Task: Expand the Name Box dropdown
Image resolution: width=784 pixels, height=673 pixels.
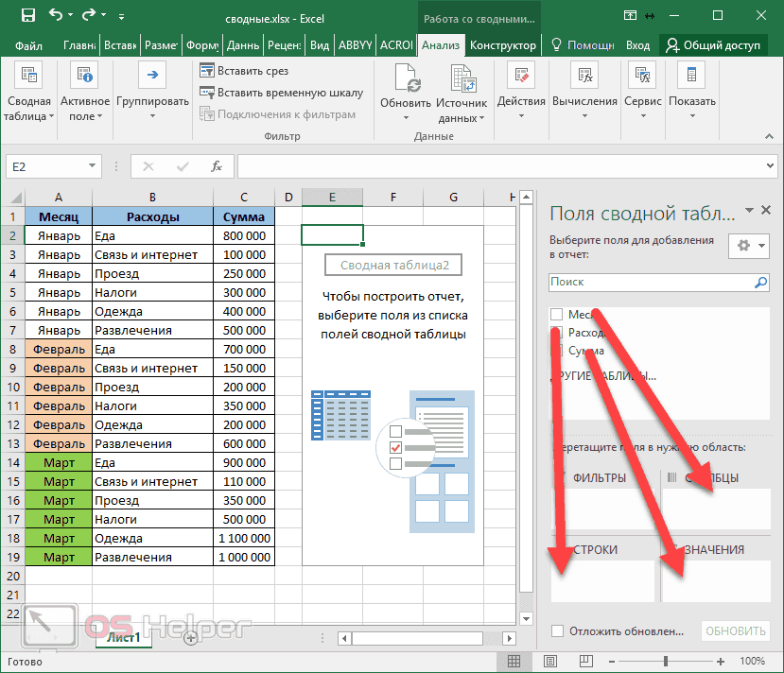Action: coord(94,165)
